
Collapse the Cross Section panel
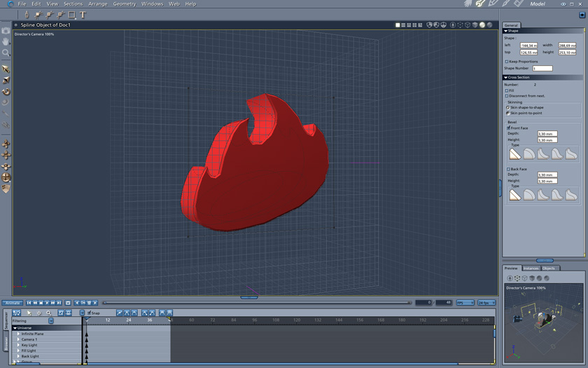coord(506,77)
